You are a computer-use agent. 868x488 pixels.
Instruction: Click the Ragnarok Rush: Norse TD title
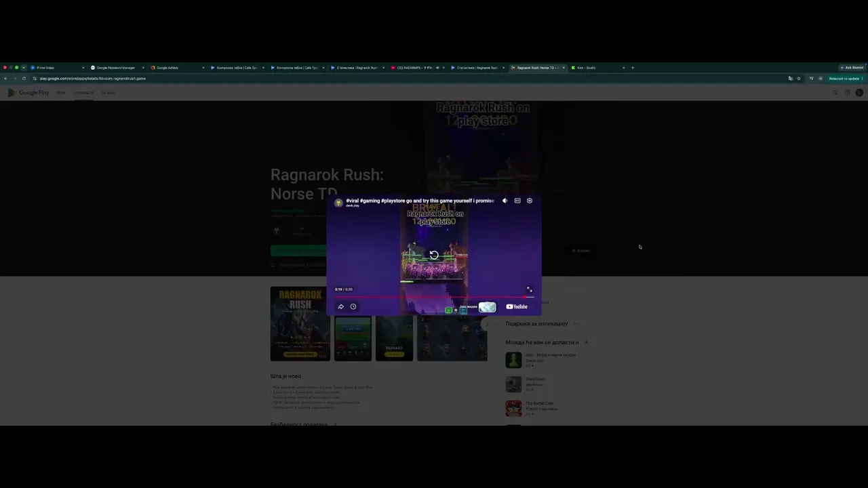pyautogui.click(x=328, y=184)
